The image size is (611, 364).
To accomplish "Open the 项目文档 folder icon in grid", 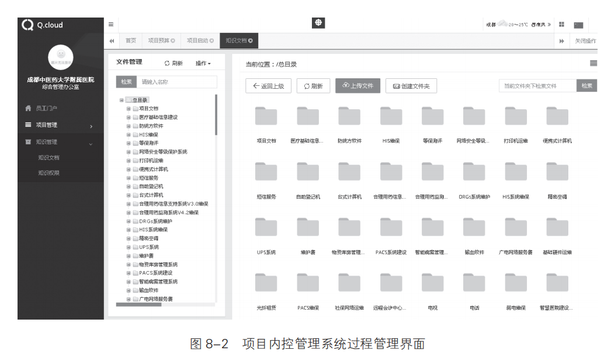I will 266,116.
